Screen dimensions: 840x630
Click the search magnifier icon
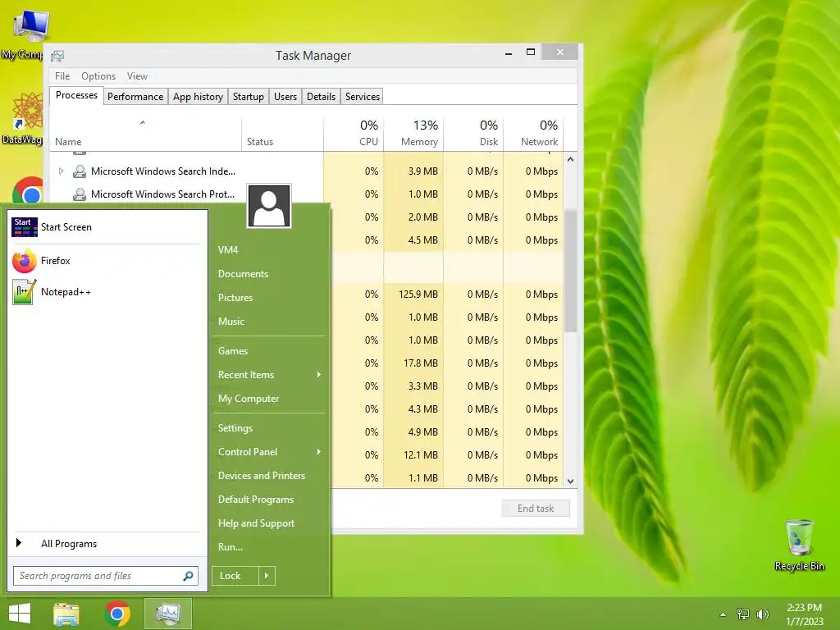(188, 576)
